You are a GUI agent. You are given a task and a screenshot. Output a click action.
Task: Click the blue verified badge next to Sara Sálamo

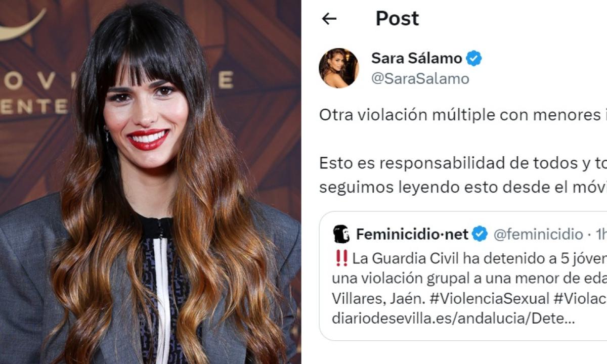click(x=474, y=58)
